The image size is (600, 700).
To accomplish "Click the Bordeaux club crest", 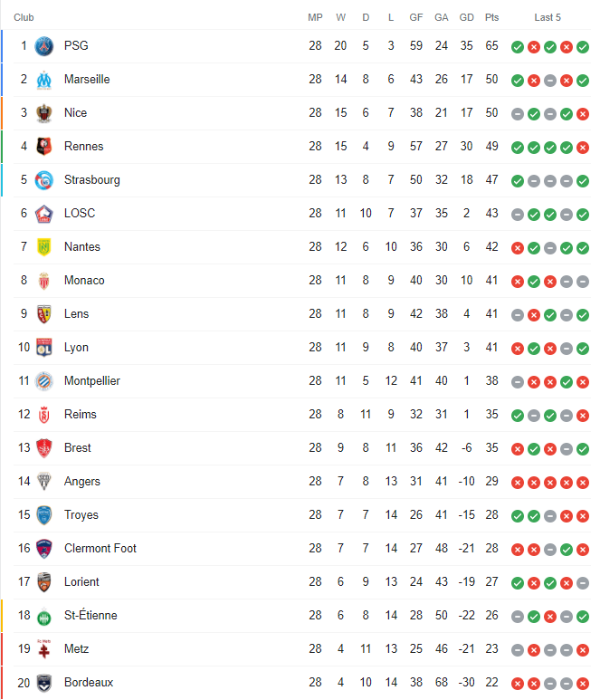I will pyautogui.click(x=43, y=683).
